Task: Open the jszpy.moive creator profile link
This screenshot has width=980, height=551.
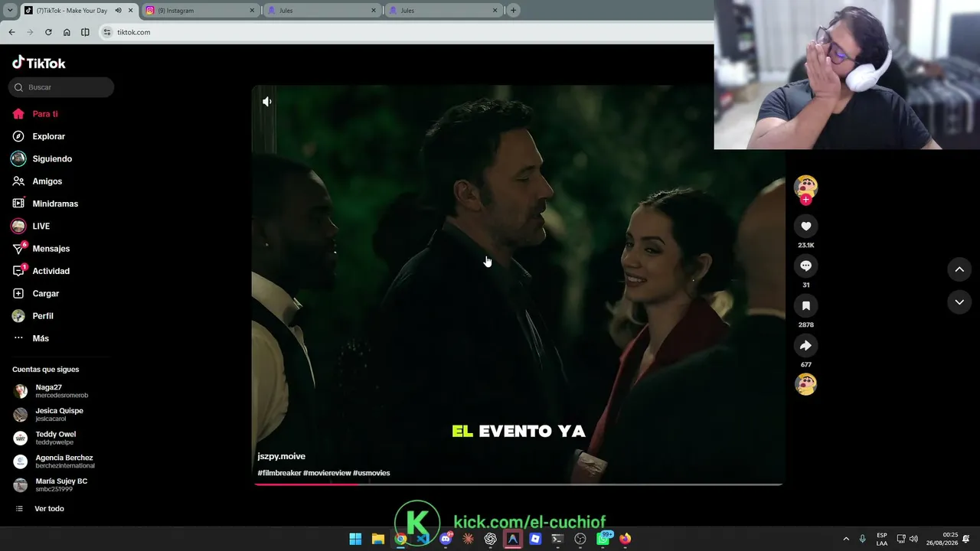Action: [x=282, y=456]
